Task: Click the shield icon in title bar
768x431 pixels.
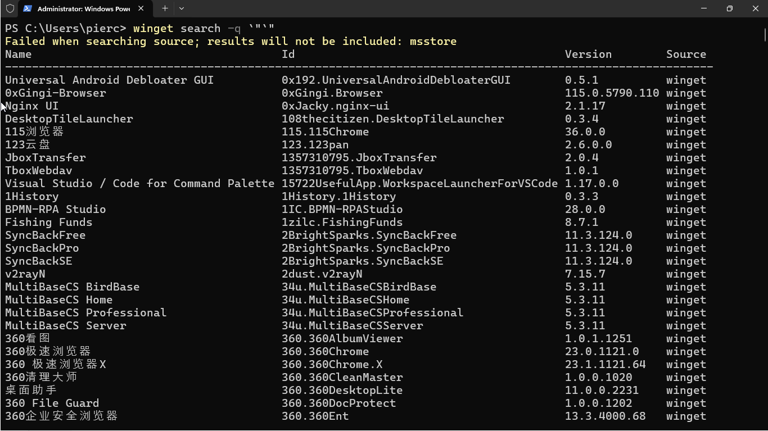Action: 10,8
